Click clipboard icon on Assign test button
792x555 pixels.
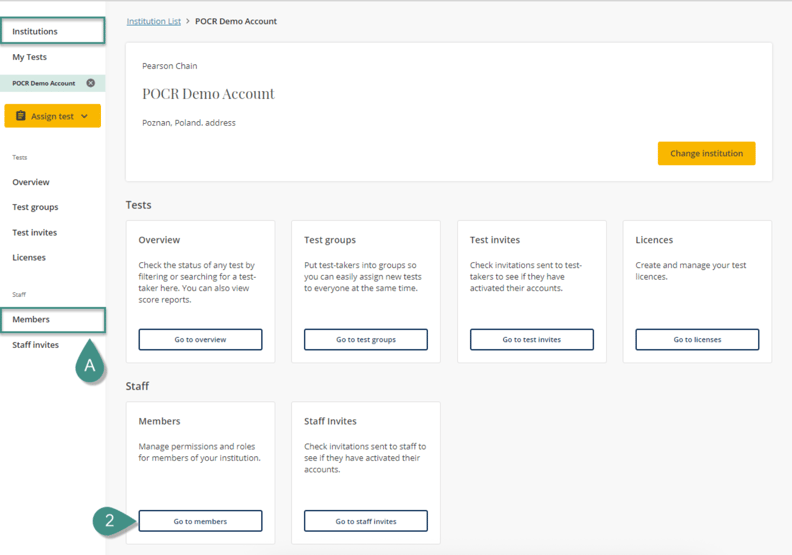point(20,116)
